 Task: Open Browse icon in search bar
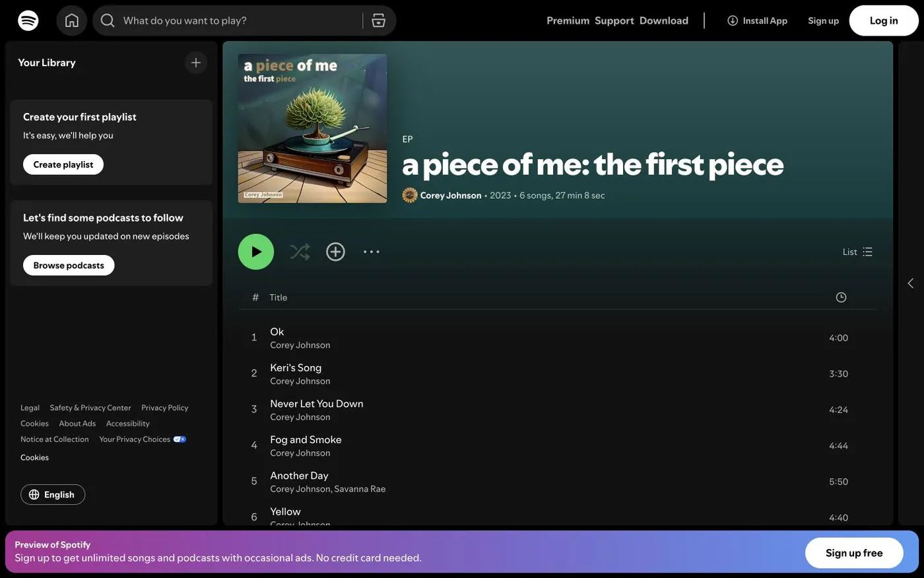click(379, 20)
